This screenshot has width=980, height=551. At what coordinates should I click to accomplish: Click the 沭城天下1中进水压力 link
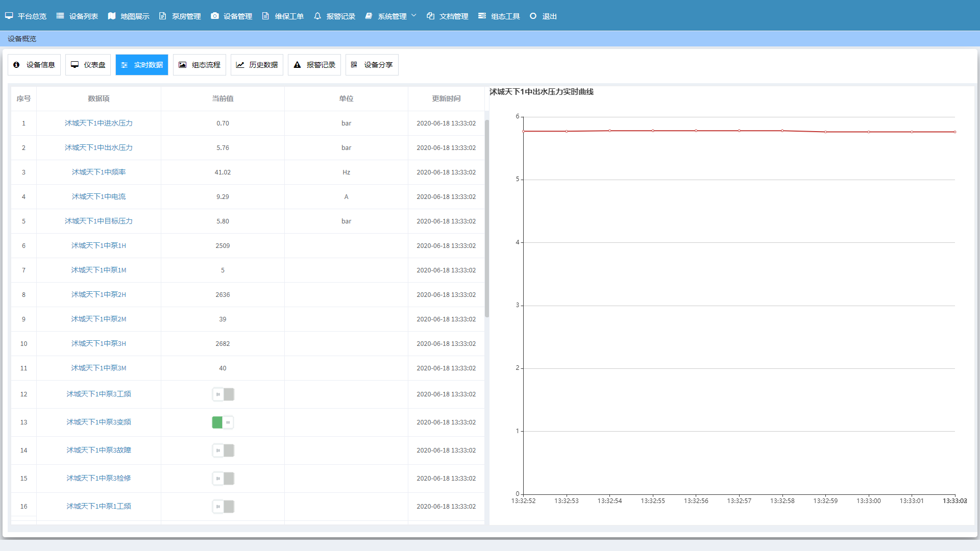[99, 123]
